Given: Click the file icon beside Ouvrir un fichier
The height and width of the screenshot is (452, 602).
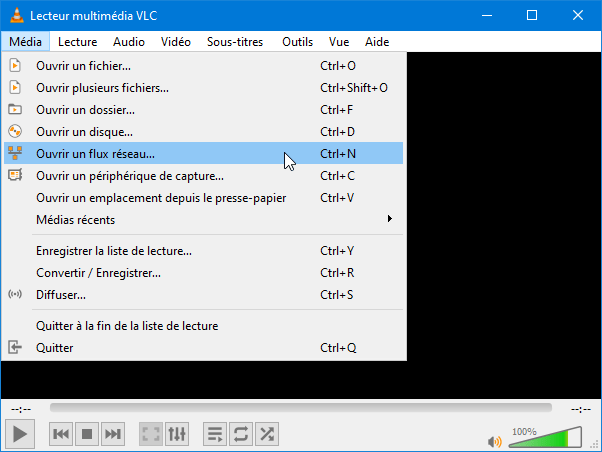Looking at the screenshot, I should click(15, 66).
